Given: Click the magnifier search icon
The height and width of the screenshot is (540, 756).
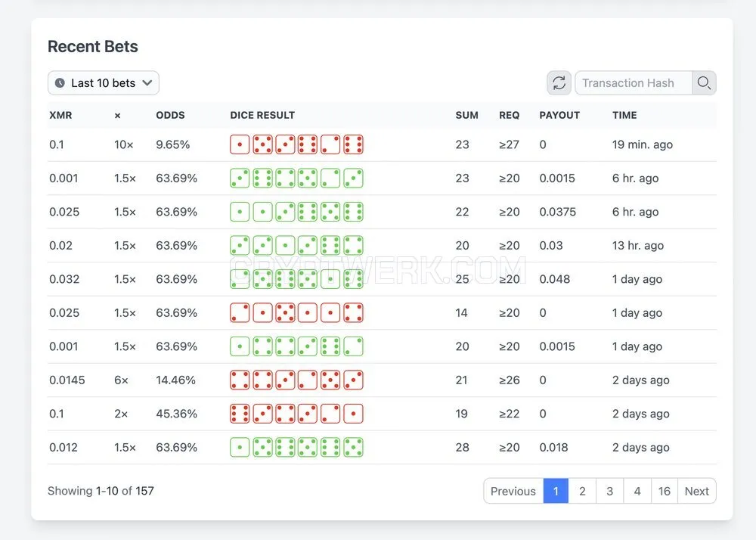Looking at the screenshot, I should pyautogui.click(x=704, y=83).
